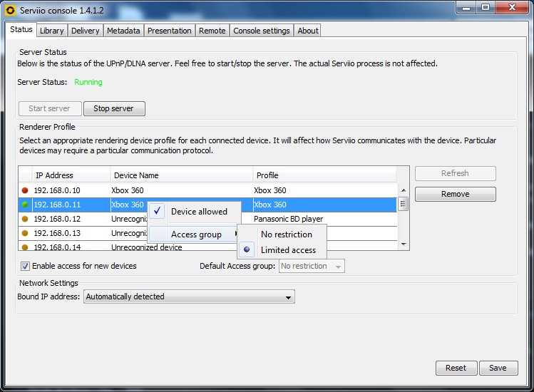534x392 pixels.
Task: Click Xbox 360 profile cell in selected row
Action: pos(325,205)
